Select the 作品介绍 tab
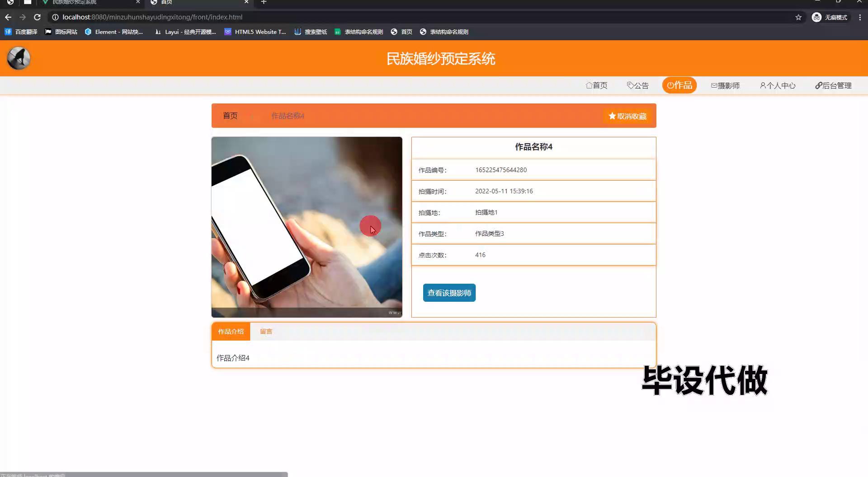868x477 pixels. pyautogui.click(x=231, y=332)
